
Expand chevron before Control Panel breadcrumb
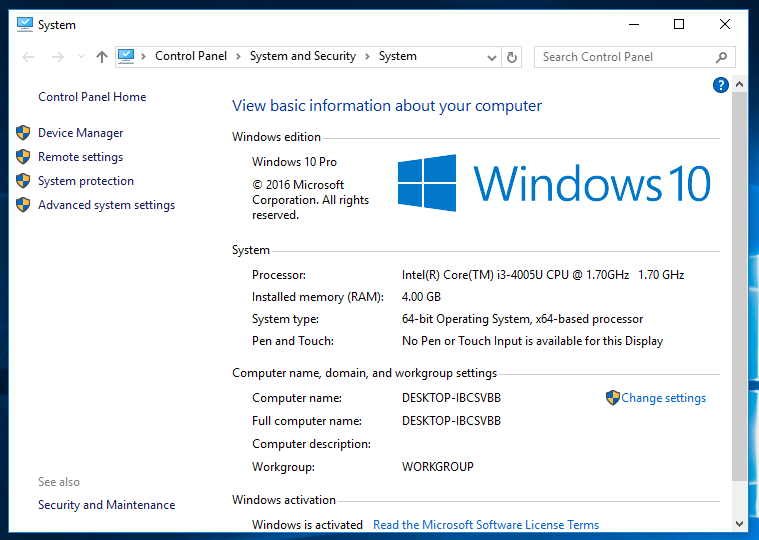tap(143, 57)
